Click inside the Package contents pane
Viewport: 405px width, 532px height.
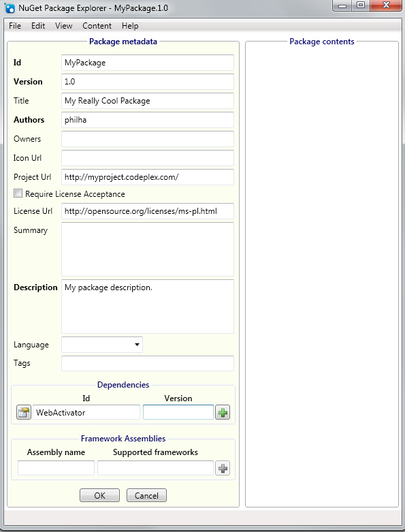tap(322, 275)
